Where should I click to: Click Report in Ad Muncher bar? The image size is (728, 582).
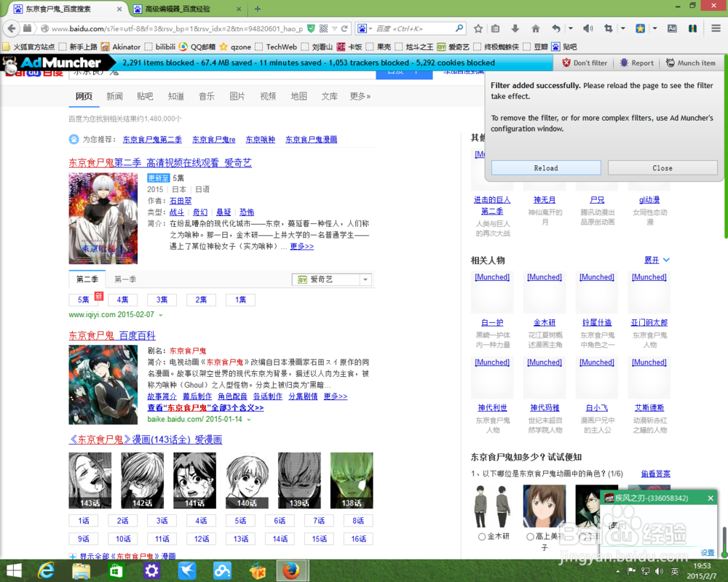coord(636,63)
